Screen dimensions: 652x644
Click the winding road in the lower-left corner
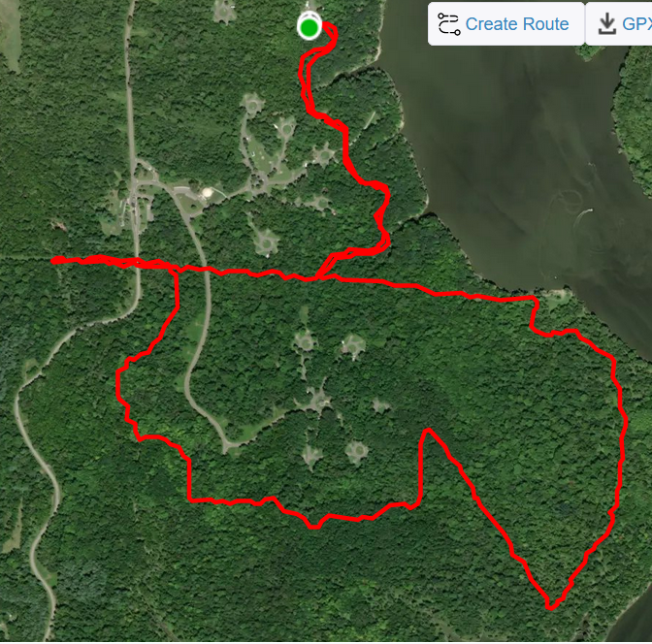[38, 478]
